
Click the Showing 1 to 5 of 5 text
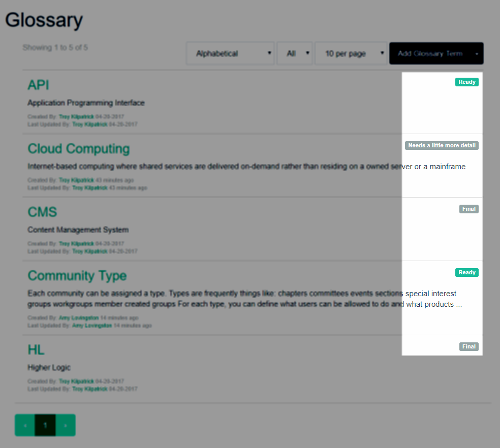(55, 48)
